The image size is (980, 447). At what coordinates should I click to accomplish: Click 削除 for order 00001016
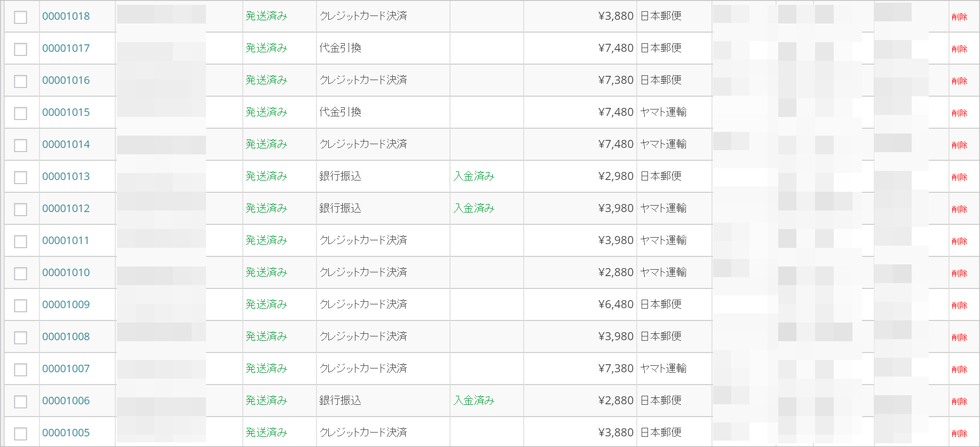[959, 81]
